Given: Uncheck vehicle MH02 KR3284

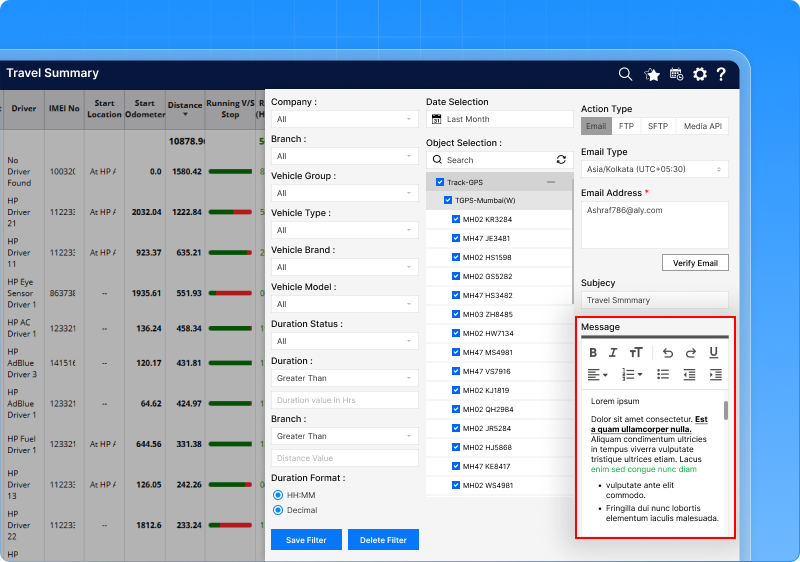Looking at the screenshot, I should click(456, 219).
